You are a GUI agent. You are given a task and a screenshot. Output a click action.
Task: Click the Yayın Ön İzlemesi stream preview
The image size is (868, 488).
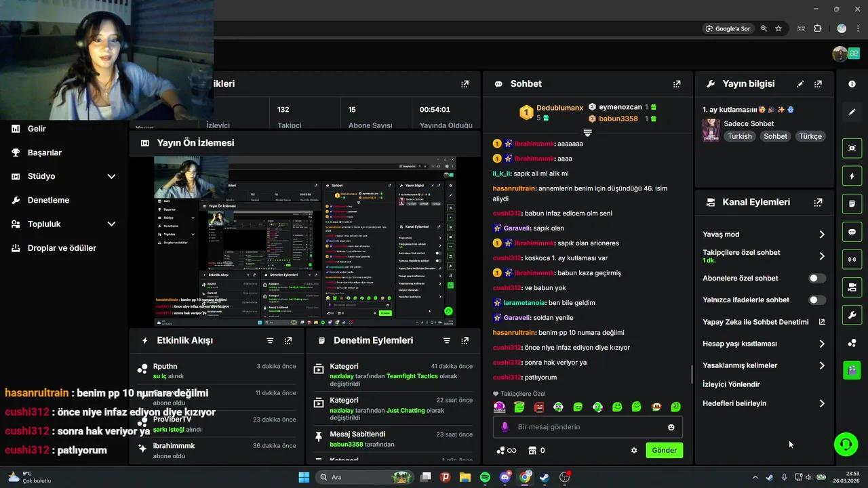pyautogui.click(x=305, y=241)
